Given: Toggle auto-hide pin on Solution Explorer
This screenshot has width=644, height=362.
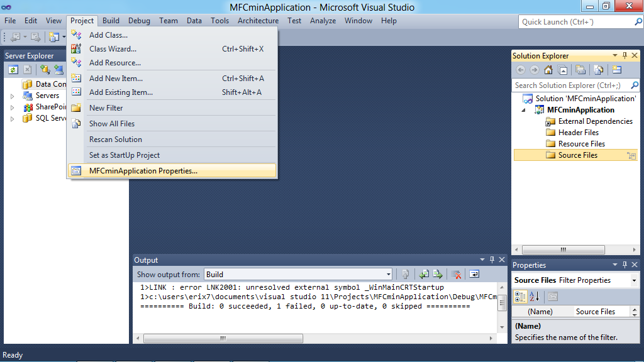Looking at the screenshot, I should coord(625,55).
